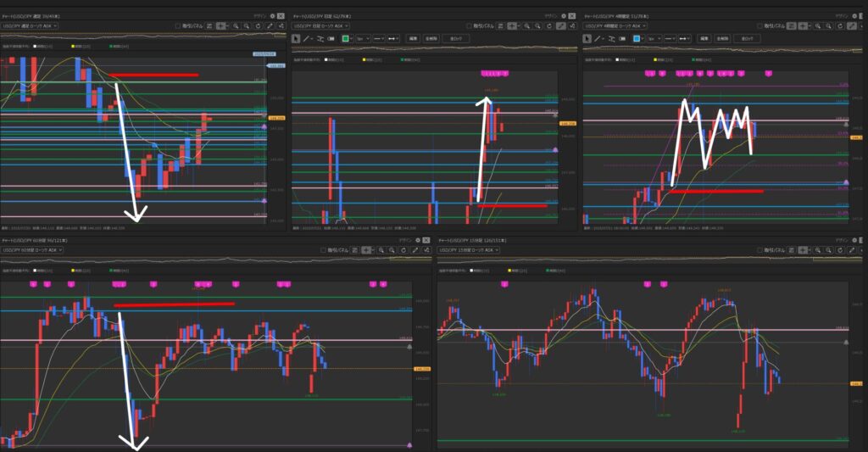Screen dimensions: 868x452
Task: Pick blue line color swatch in 4-hour toolbar
Action: (637, 39)
